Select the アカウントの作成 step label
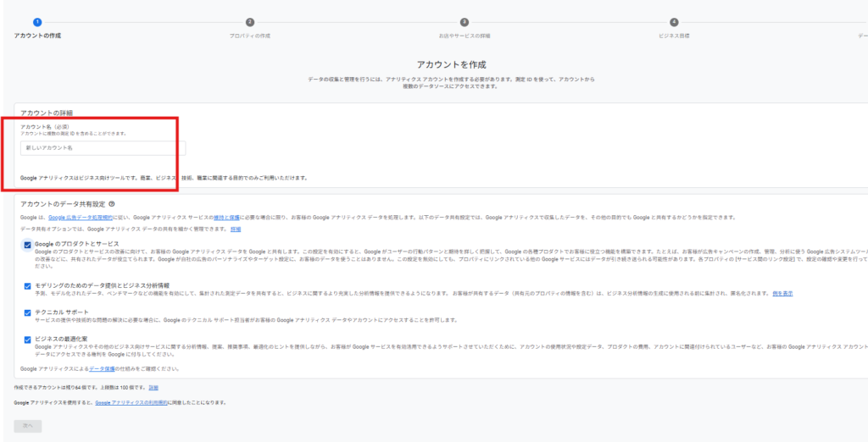Viewport: 868px width, 442px height. click(37, 36)
